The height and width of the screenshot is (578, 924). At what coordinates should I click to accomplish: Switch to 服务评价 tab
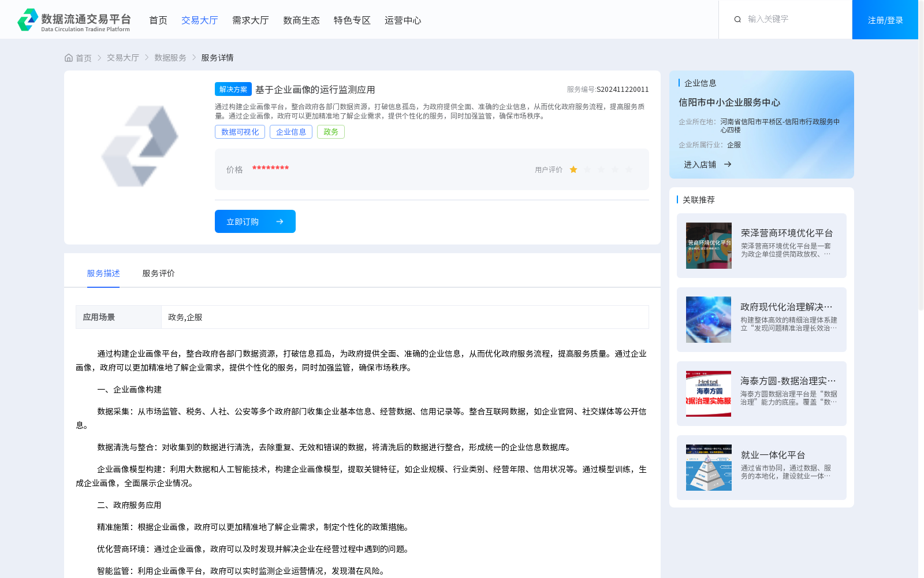coord(158,273)
